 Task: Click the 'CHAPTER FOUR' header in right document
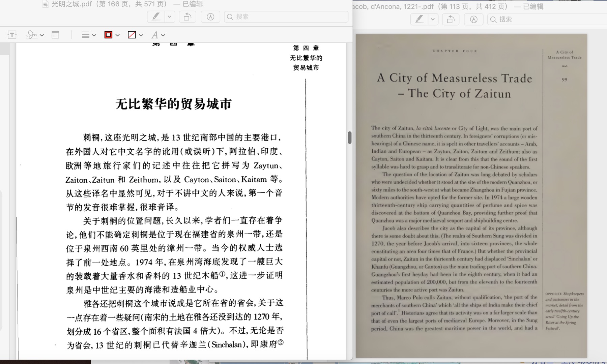(455, 51)
